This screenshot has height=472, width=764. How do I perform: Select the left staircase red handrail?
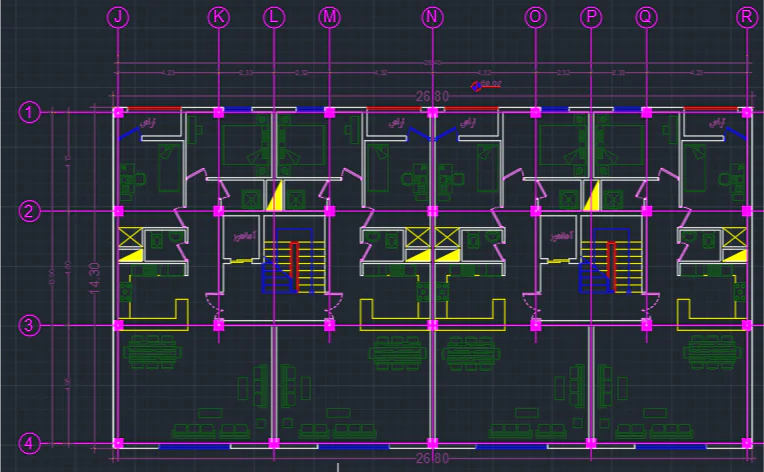click(294, 265)
